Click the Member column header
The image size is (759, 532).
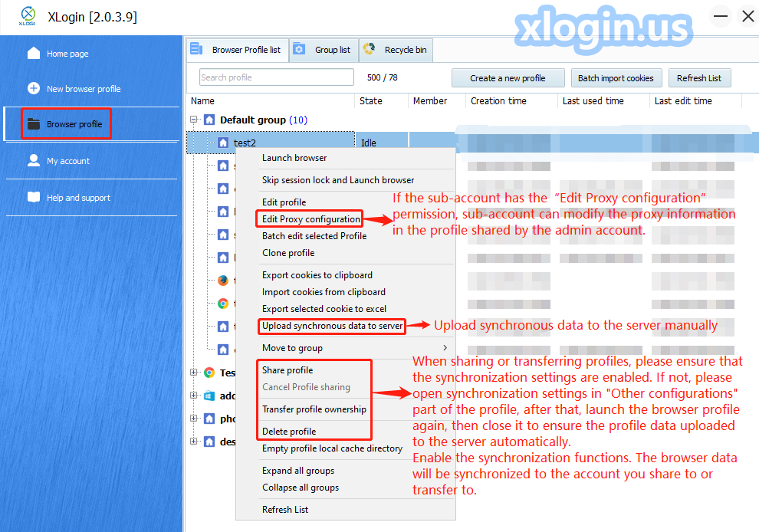click(x=437, y=100)
